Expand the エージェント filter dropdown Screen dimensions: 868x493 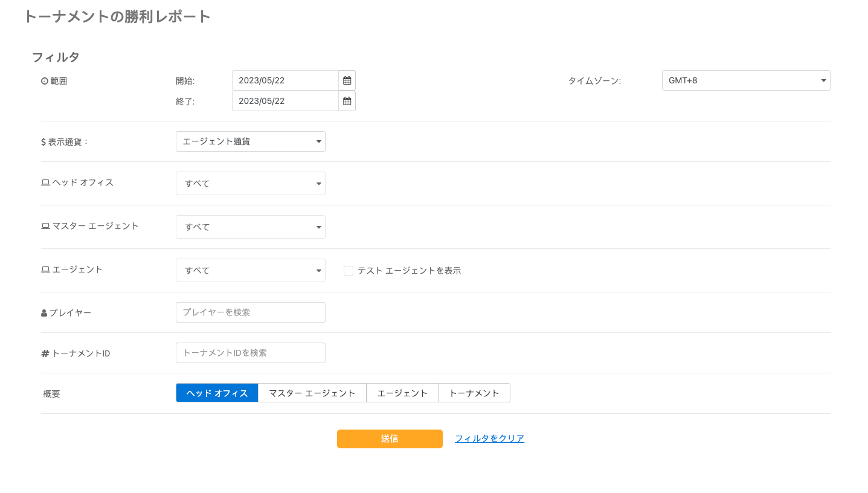[250, 271]
